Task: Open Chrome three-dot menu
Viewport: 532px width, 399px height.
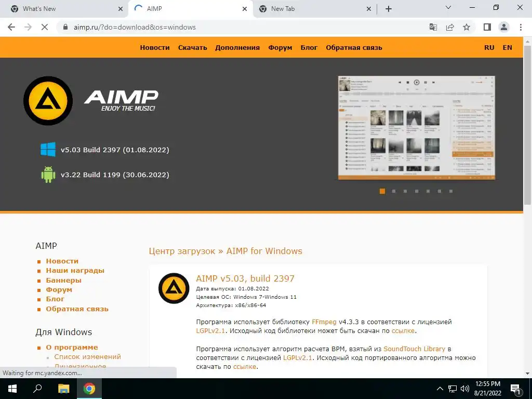Action: coord(521,27)
